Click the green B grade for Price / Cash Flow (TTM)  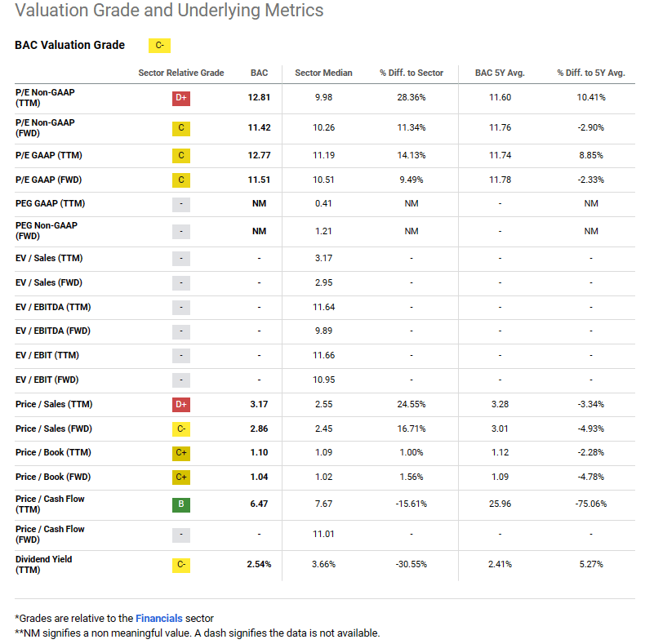point(181,504)
